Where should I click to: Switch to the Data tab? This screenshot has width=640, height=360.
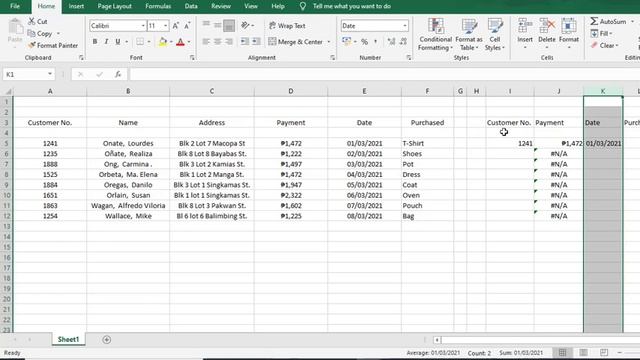(191, 6)
